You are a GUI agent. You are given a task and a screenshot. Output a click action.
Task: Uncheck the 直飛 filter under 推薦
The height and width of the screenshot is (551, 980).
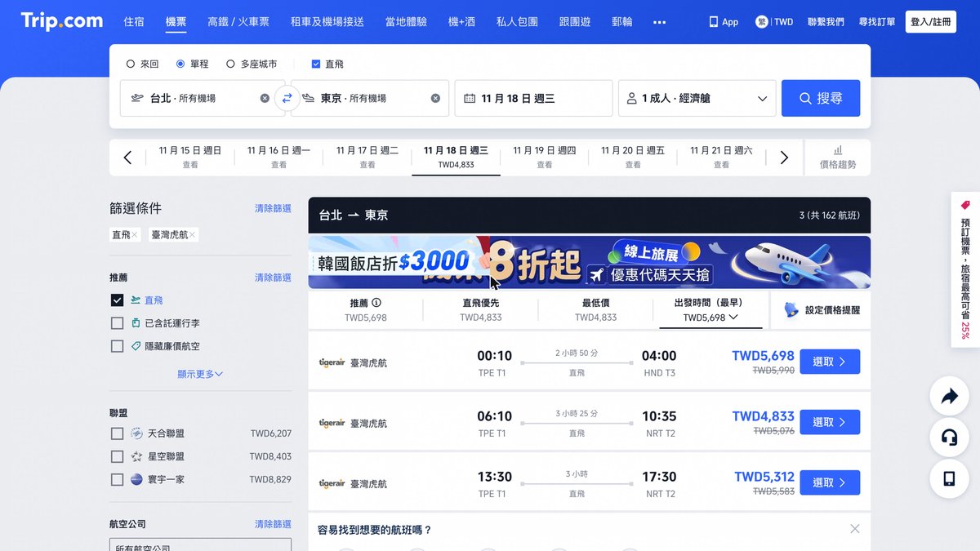(x=117, y=300)
